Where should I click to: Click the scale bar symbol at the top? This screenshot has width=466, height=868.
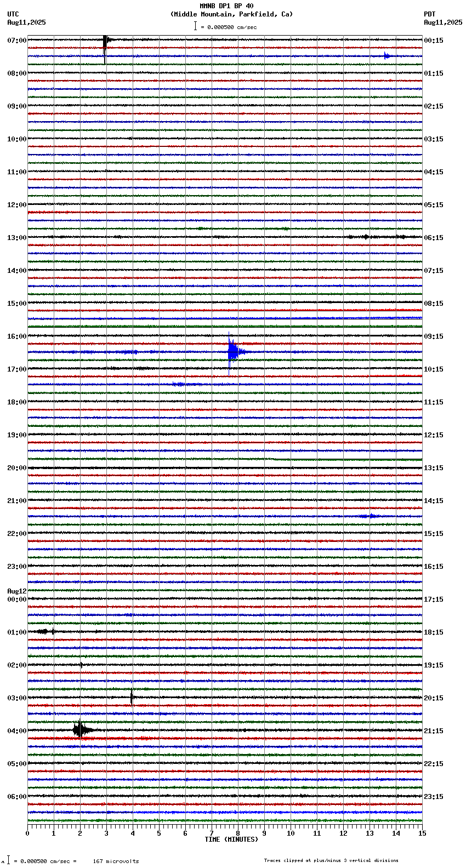pyautogui.click(x=195, y=26)
